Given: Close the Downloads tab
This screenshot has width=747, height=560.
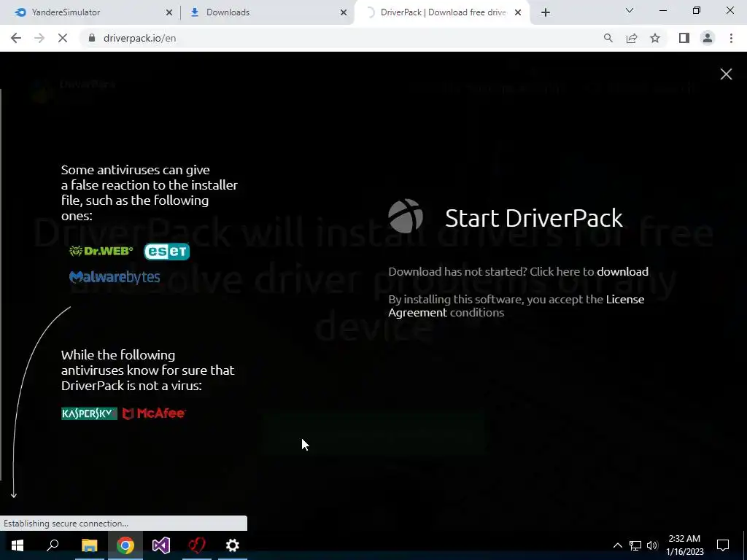Looking at the screenshot, I should pos(343,12).
